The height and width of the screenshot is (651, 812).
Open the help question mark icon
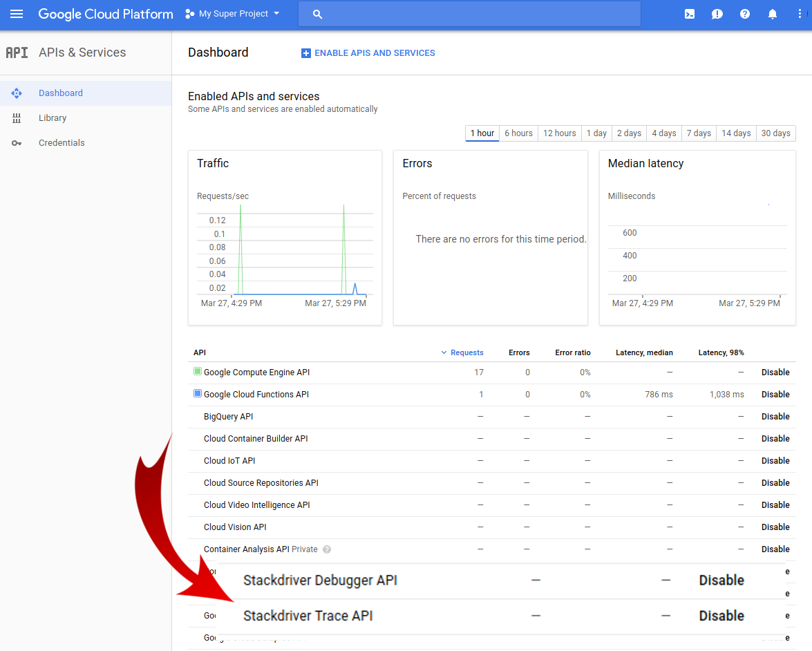tap(744, 14)
